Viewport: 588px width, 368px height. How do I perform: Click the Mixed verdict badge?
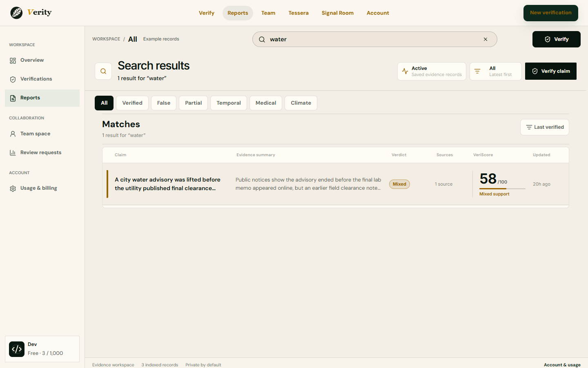(399, 184)
